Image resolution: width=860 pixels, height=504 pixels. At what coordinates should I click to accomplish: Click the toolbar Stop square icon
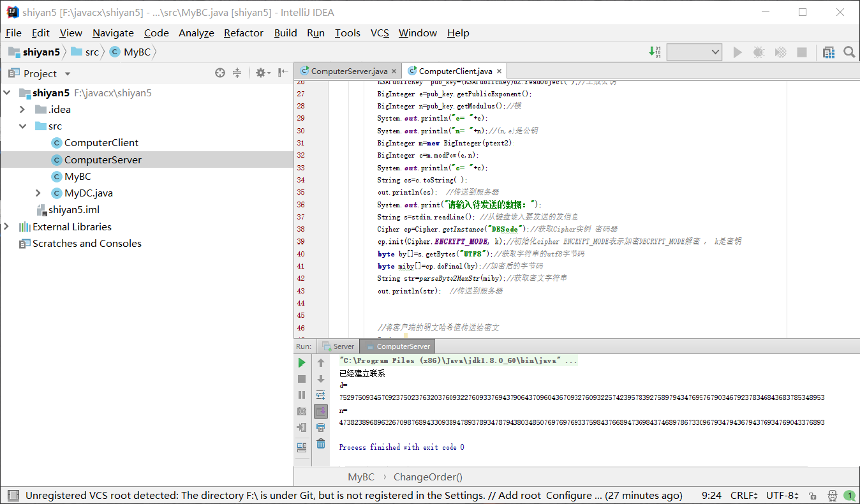click(802, 52)
